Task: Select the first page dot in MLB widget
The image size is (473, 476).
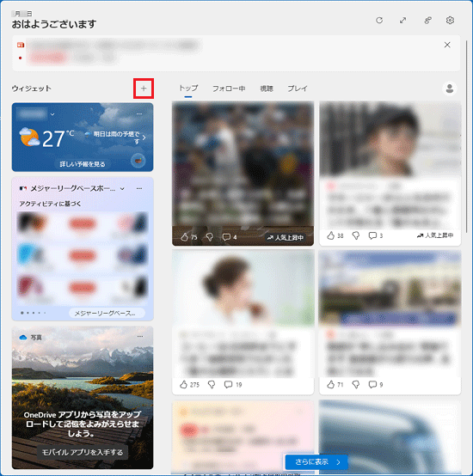Action: (x=21, y=313)
